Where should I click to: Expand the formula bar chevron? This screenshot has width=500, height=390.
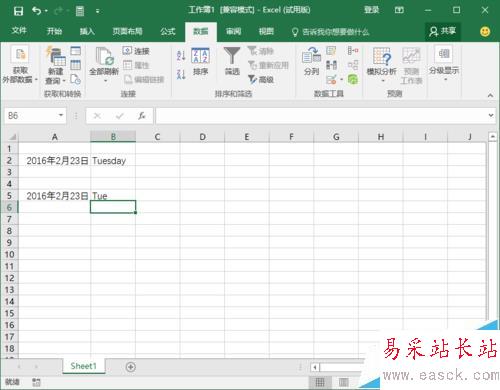(491, 115)
